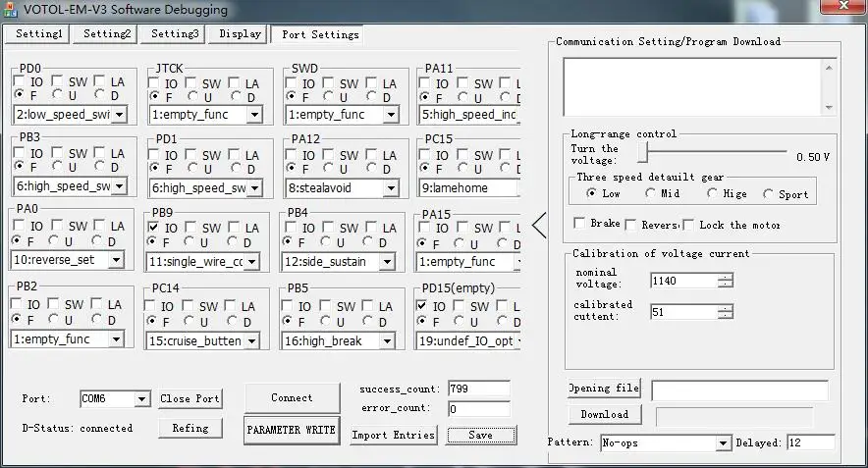Click the left arrow to collapse side panel
The height and width of the screenshot is (468, 868).
(538, 225)
